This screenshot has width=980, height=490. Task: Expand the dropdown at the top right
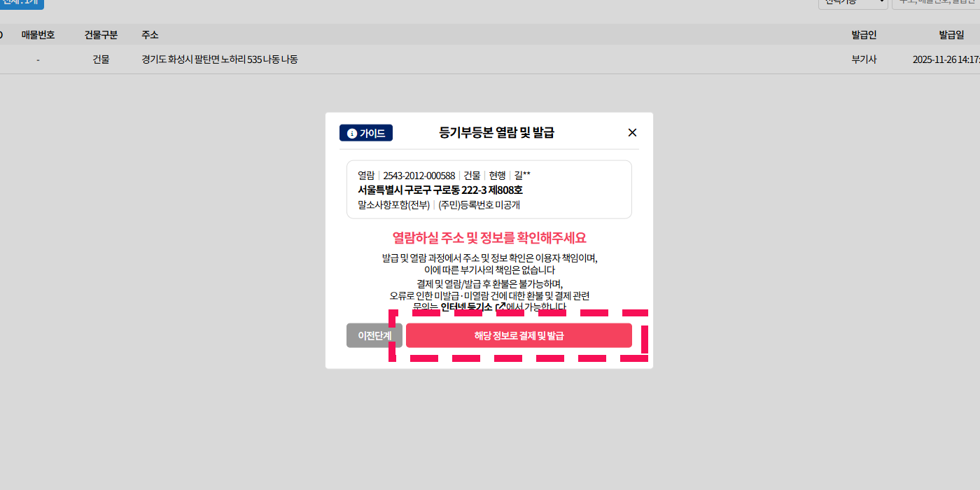point(853,2)
